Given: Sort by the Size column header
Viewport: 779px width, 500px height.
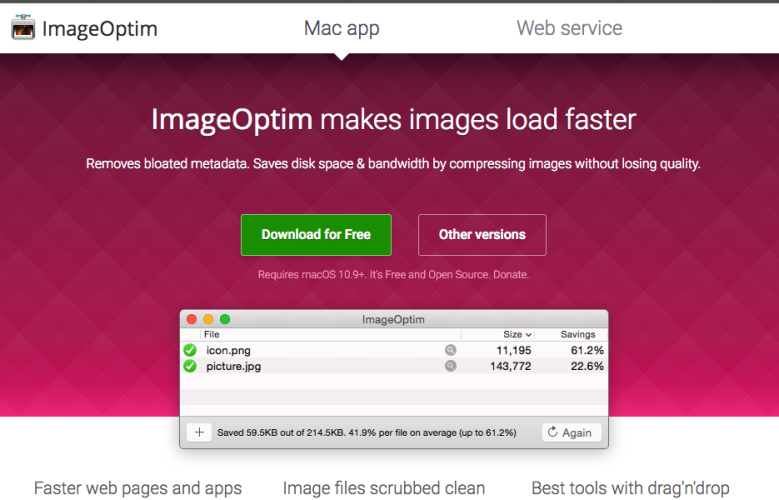Looking at the screenshot, I should point(517,334).
